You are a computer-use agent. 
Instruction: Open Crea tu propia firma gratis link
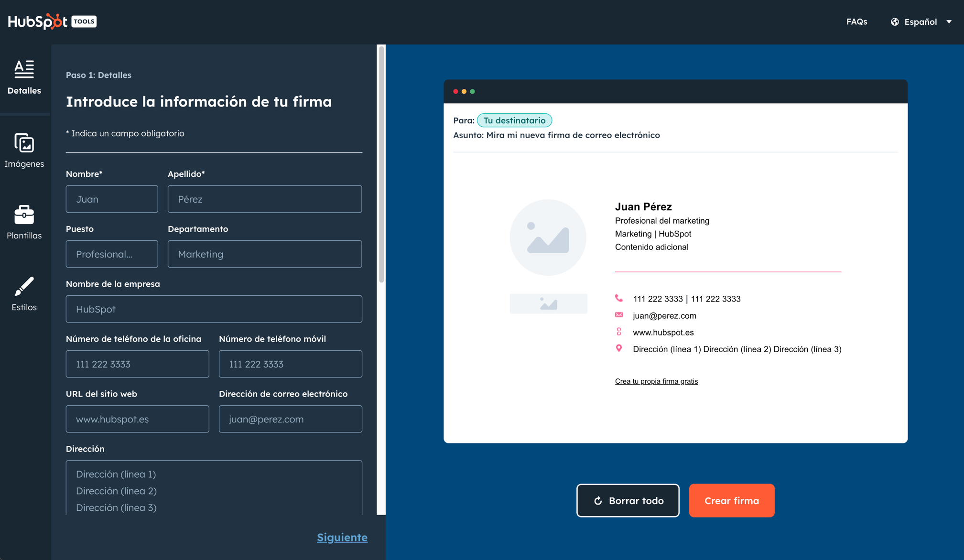(x=656, y=381)
